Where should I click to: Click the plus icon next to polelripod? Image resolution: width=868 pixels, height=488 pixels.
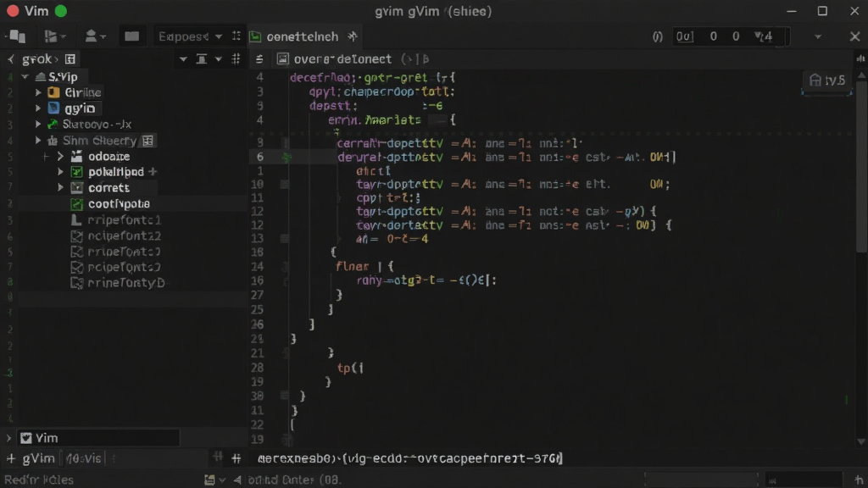(x=153, y=171)
